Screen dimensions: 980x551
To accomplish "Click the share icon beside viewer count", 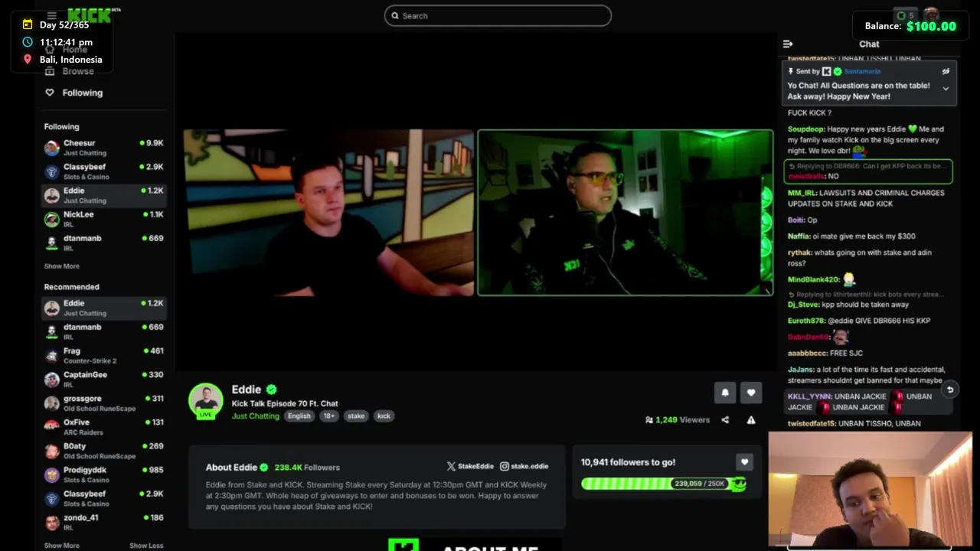I will (725, 419).
